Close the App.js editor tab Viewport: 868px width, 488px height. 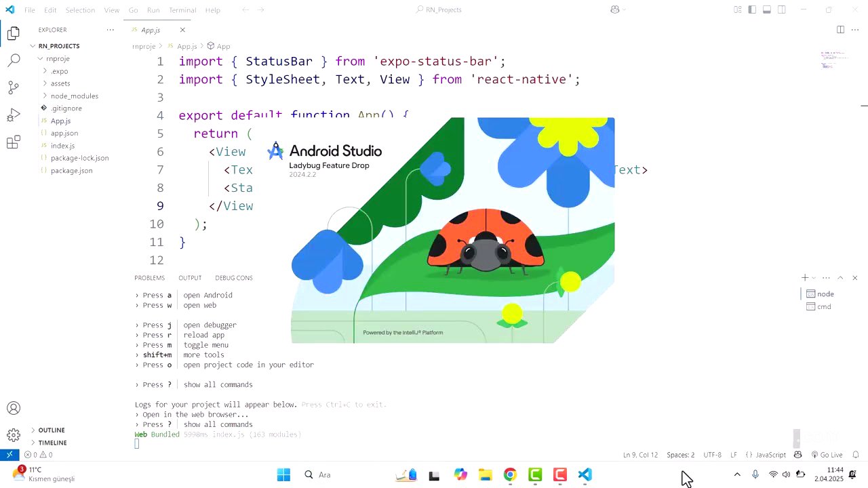tap(182, 30)
